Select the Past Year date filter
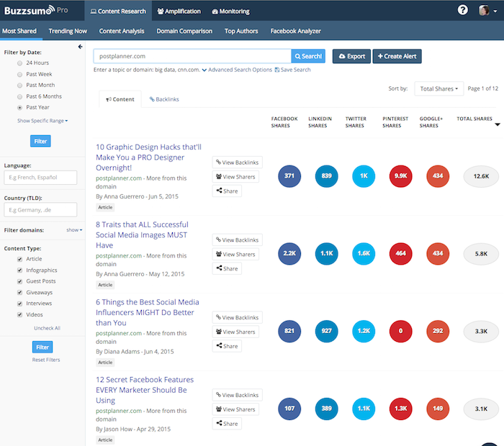Image resolution: width=504 pixels, height=446 pixels. point(20,108)
